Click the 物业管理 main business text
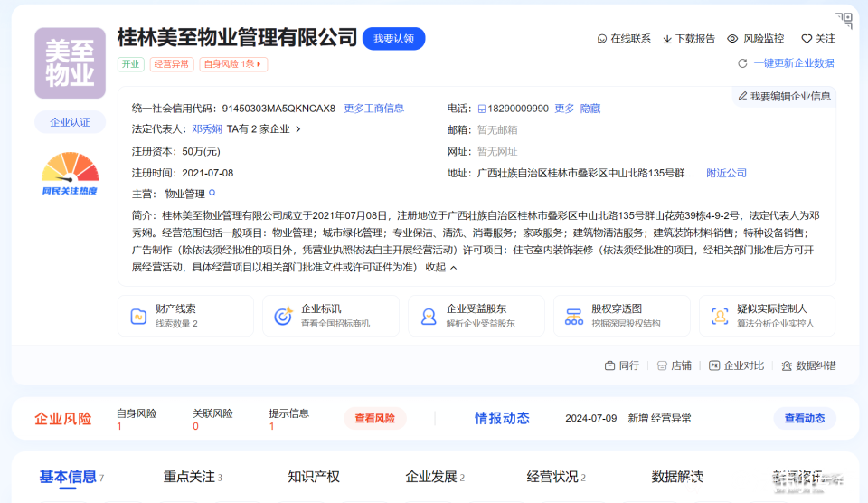 point(184,194)
